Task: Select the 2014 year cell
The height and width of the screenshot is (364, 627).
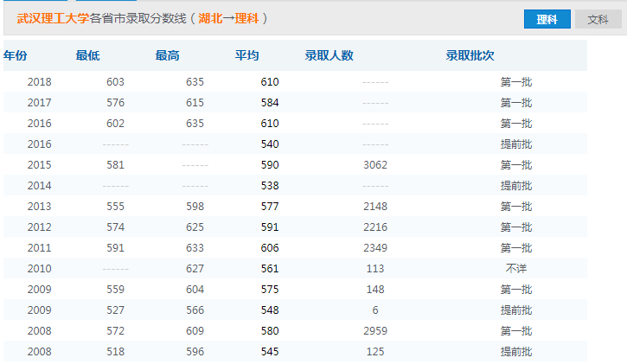Action: click(40, 186)
